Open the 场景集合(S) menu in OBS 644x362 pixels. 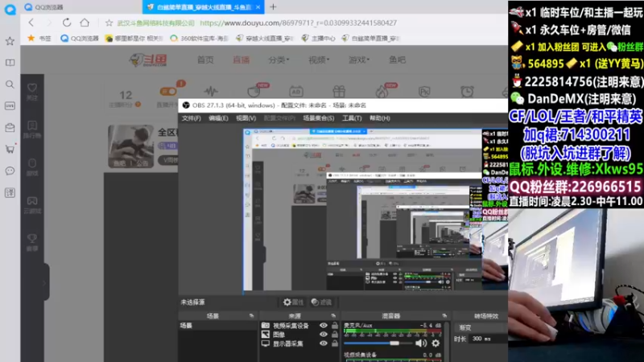pyautogui.click(x=318, y=118)
